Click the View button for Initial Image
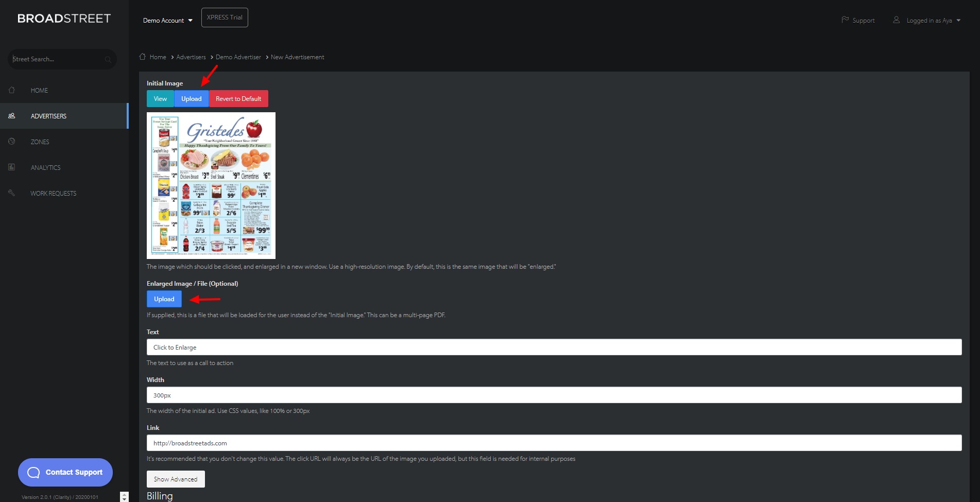980x502 pixels. pyautogui.click(x=160, y=99)
